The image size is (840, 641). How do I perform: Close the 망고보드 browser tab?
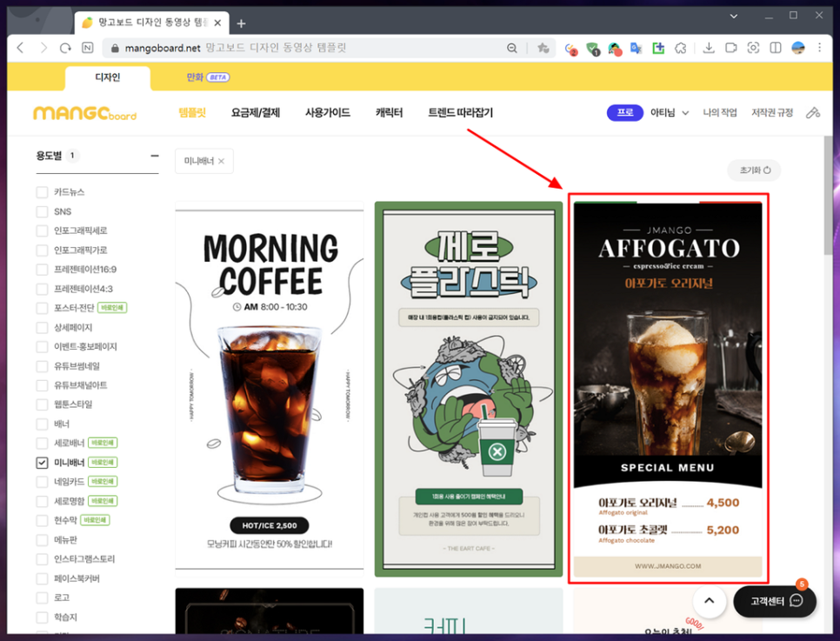point(217,23)
